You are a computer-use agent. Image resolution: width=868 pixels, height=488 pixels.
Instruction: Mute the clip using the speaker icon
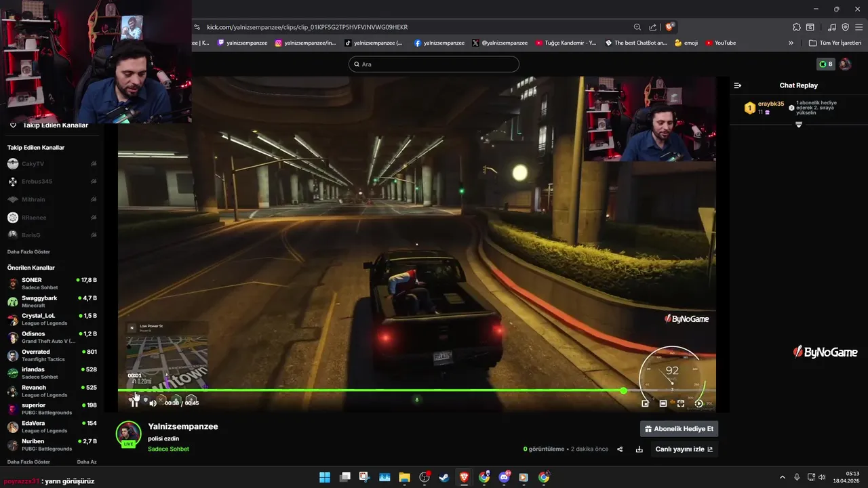[x=153, y=403]
